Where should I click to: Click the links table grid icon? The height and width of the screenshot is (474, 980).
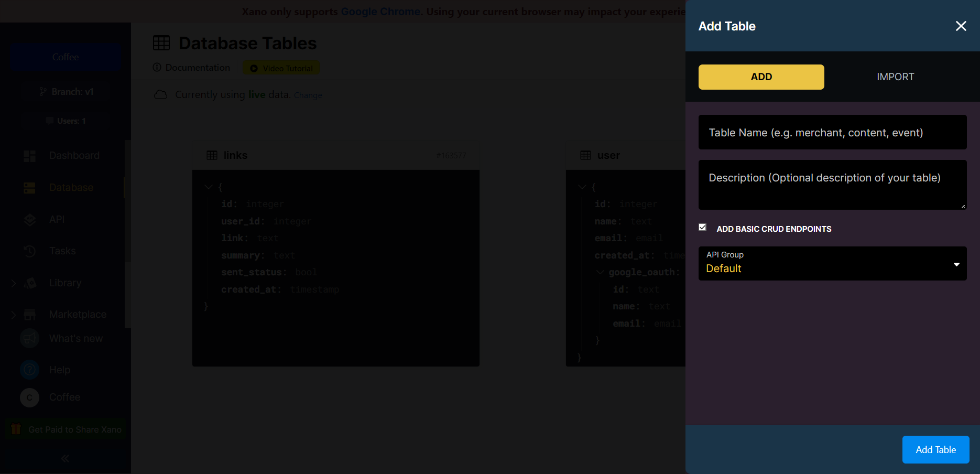[212, 156]
